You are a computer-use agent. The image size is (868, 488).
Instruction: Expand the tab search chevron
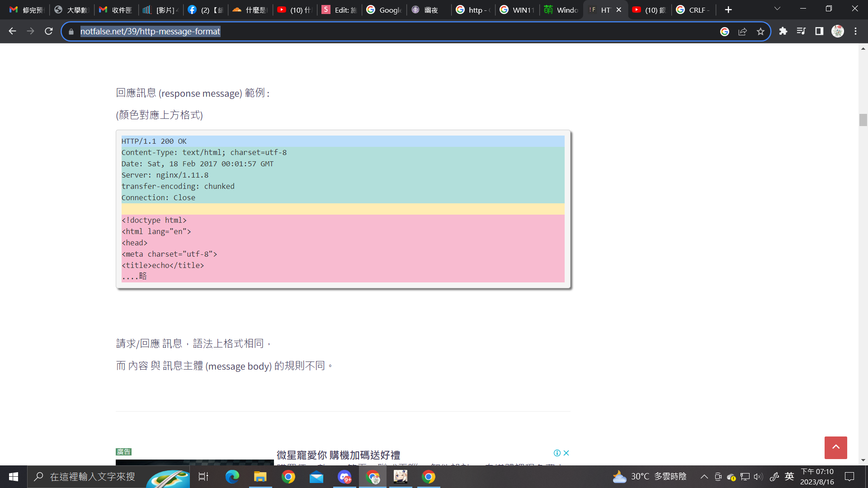pyautogui.click(x=777, y=9)
